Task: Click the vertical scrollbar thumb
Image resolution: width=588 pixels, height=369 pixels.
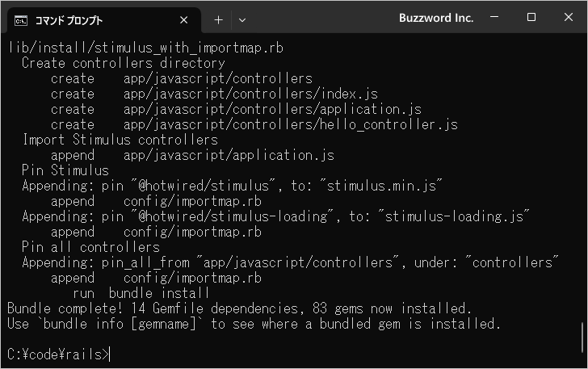Action: [x=582, y=338]
